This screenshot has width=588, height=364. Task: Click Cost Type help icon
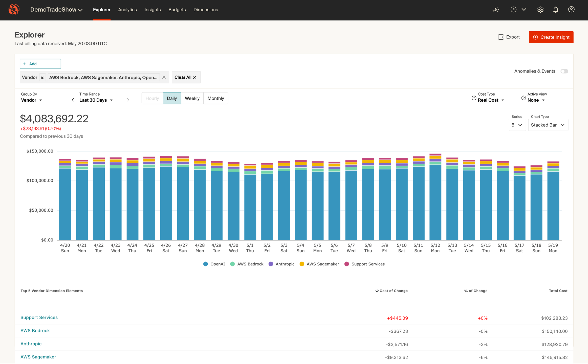pos(474,98)
